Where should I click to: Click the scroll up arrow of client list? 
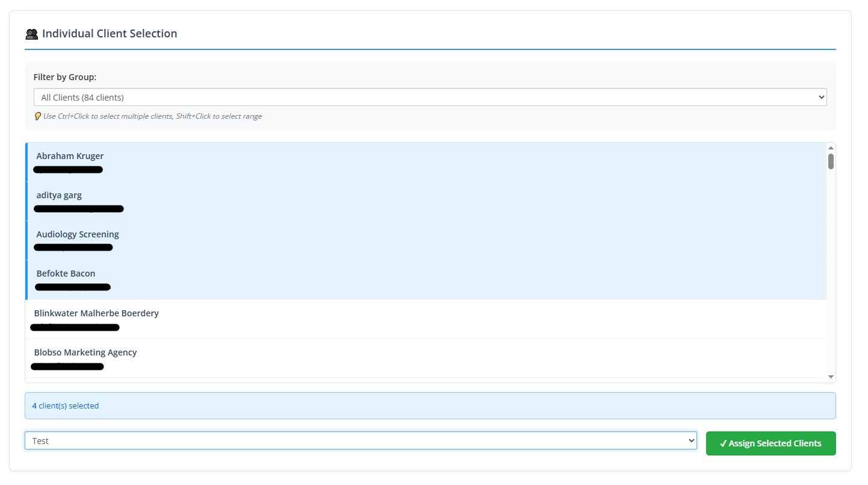(x=831, y=148)
